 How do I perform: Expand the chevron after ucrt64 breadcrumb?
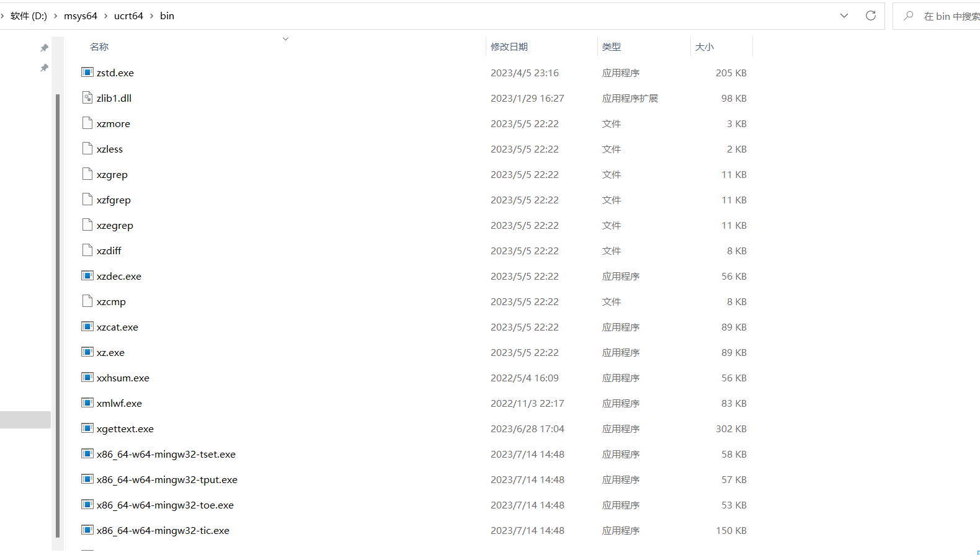pos(151,16)
